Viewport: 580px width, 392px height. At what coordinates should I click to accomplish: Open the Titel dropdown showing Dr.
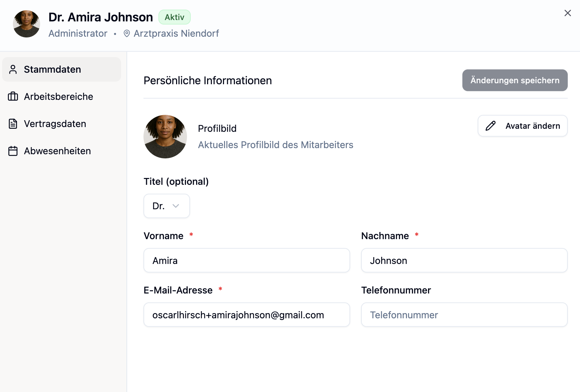tap(166, 206)
